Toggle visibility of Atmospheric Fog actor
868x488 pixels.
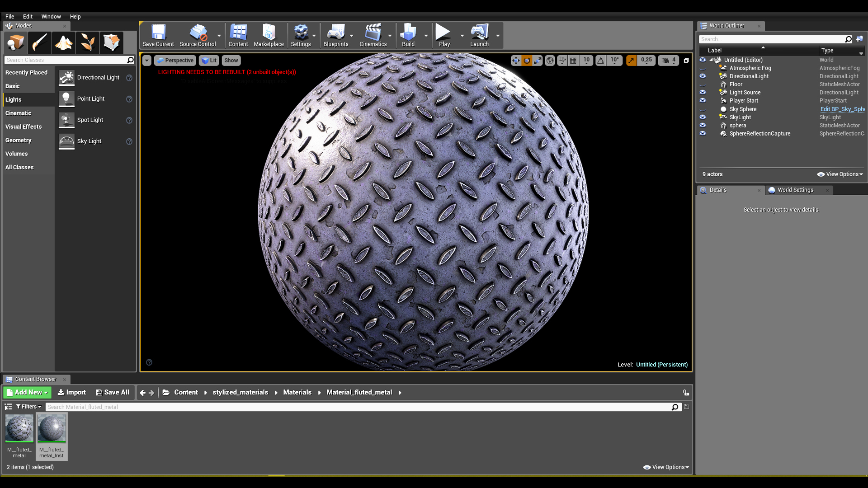[x=703, y=67]
